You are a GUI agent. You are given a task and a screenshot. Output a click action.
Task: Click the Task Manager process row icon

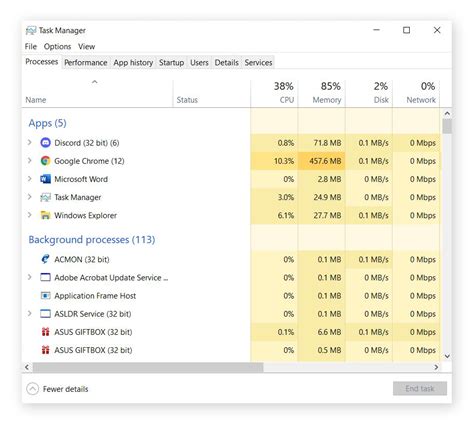pos(45,197)
